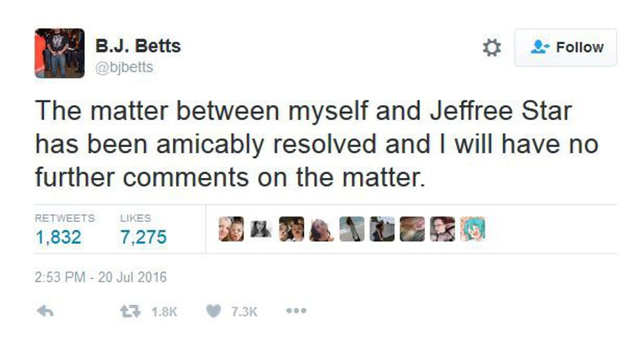Image resolution: width=644 pixels, height=348 pixels.
Task: Open the beach photo liker avatar
Action: tap(352, 229)
